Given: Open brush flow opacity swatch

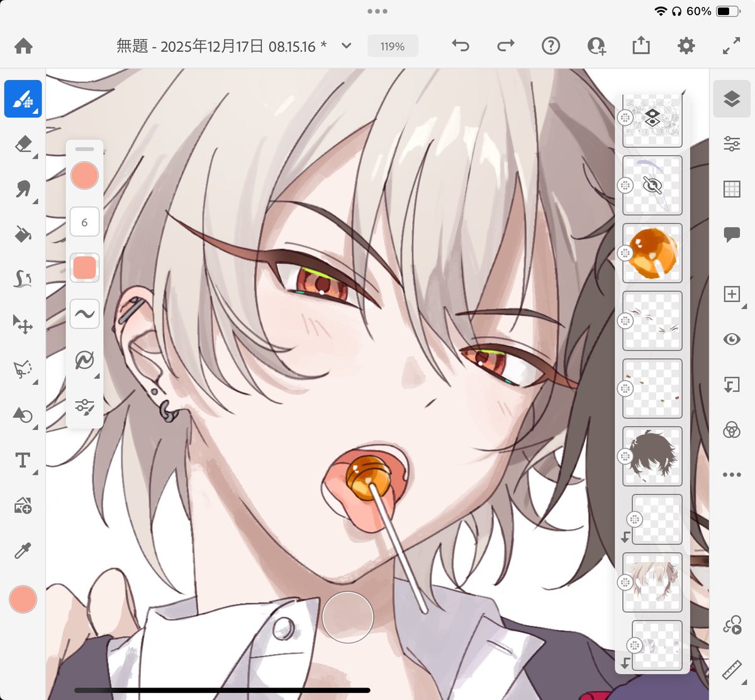Looking at the screenshot, I should tap(84, 268).
